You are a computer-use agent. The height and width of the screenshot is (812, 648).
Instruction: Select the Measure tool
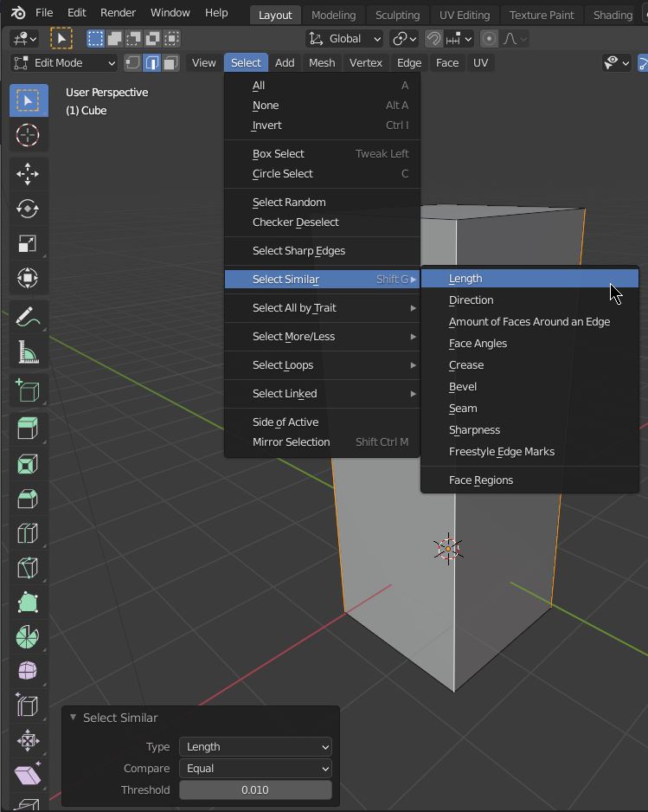[29, 351]
